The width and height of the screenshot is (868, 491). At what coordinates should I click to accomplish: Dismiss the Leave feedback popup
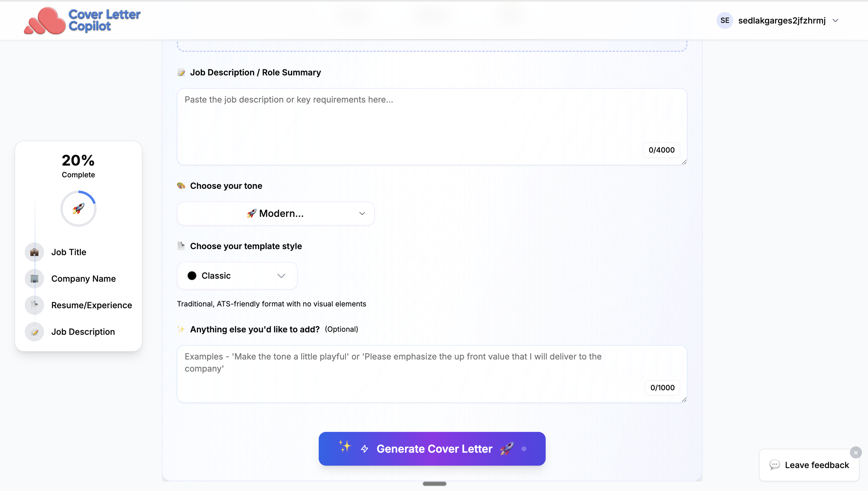856,453
